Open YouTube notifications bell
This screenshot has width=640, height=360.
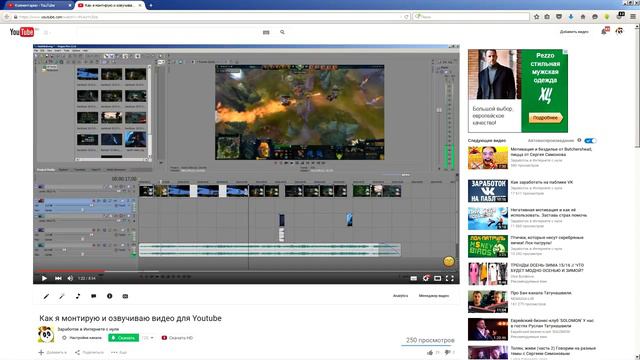tap(604, 31)
